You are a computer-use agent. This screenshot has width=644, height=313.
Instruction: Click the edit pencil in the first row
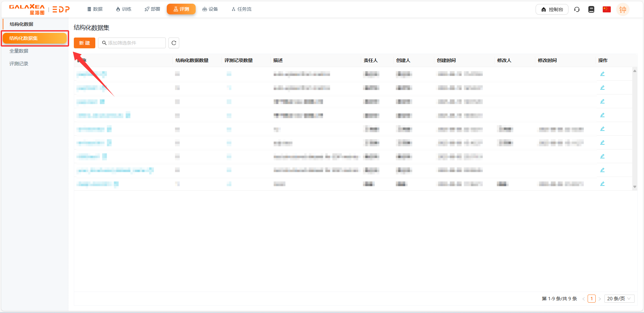[x=602, y=74]
